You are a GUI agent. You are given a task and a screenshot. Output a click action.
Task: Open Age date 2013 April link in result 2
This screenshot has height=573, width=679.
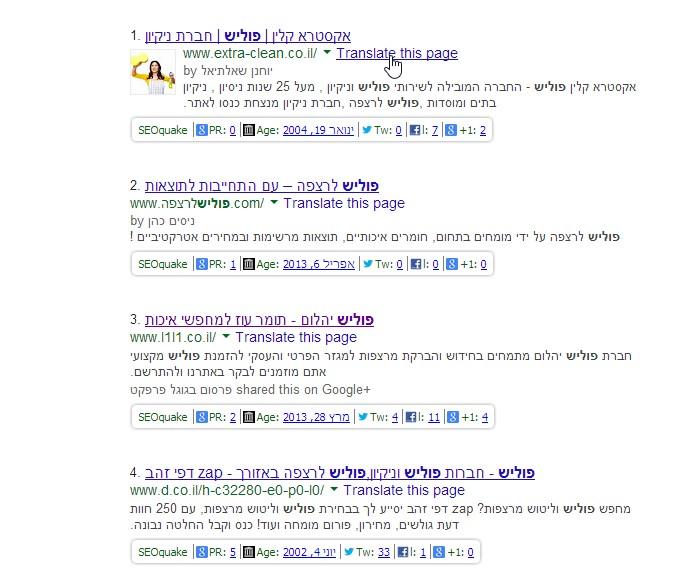tap(319, 264)
